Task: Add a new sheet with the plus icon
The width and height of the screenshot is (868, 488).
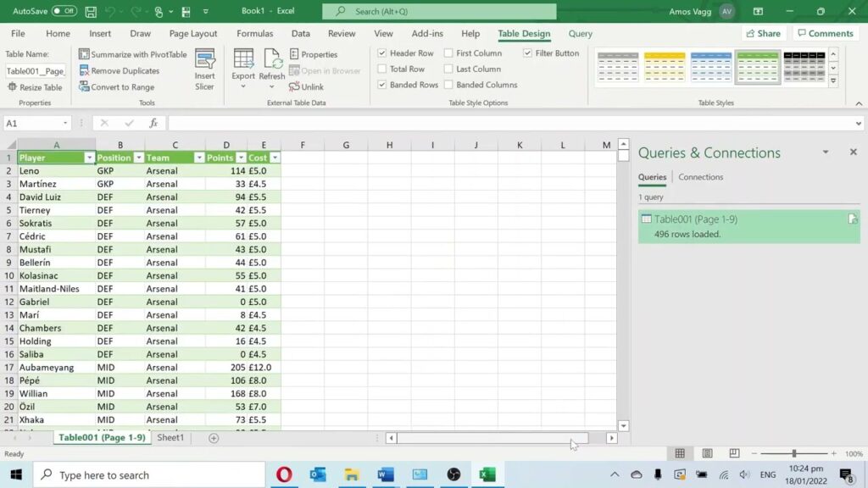Action: coord(214,438)
